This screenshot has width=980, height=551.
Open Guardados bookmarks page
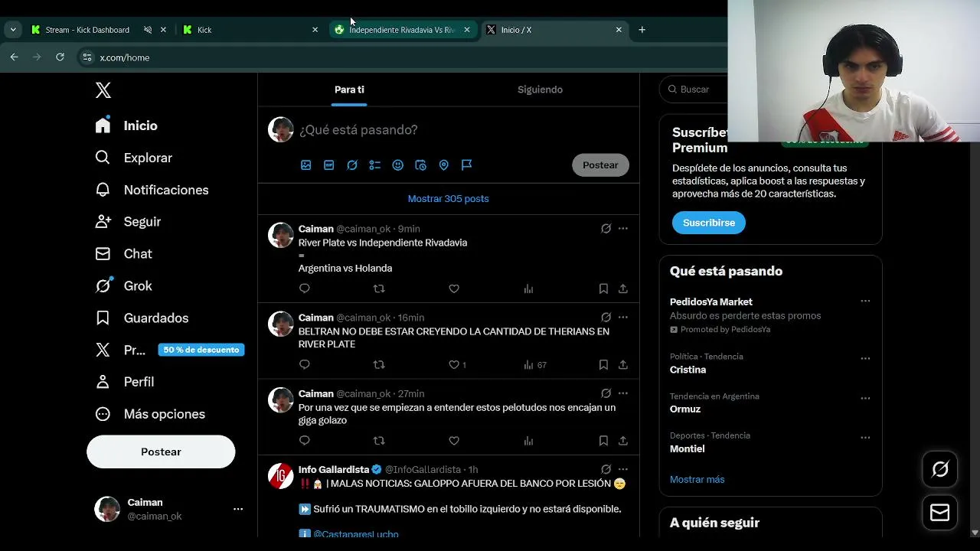tap(142, 318)
